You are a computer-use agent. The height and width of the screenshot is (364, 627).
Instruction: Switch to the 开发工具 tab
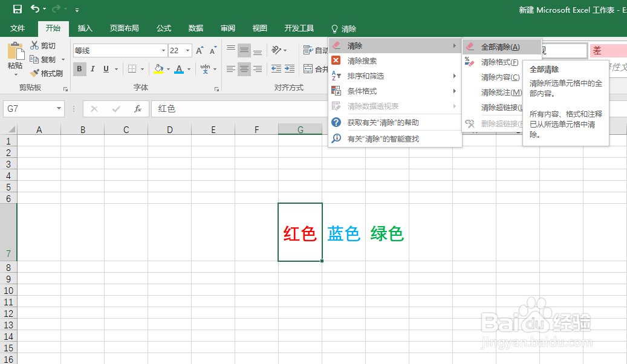(299, 28)
